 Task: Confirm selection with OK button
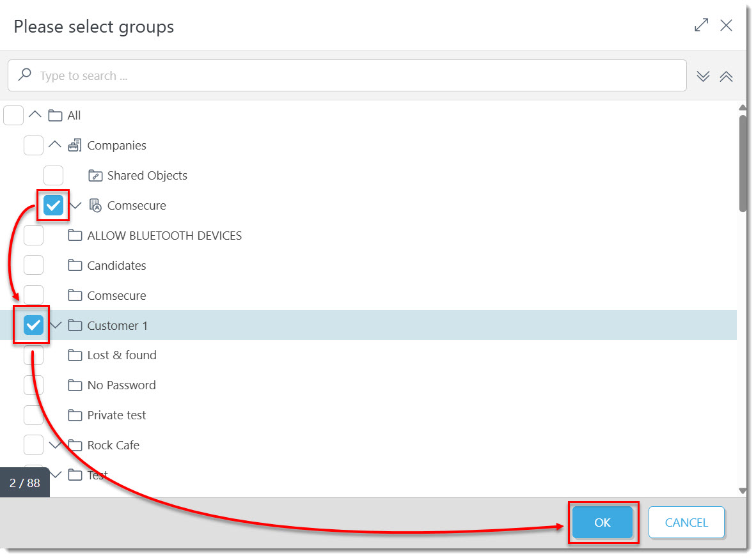[x=602, y=522]
